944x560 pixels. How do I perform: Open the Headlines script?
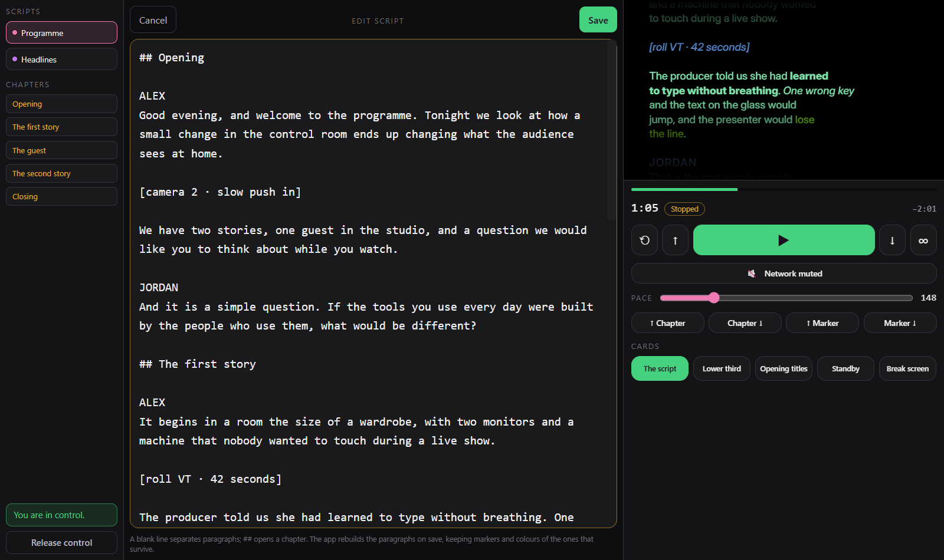[61, 59]
